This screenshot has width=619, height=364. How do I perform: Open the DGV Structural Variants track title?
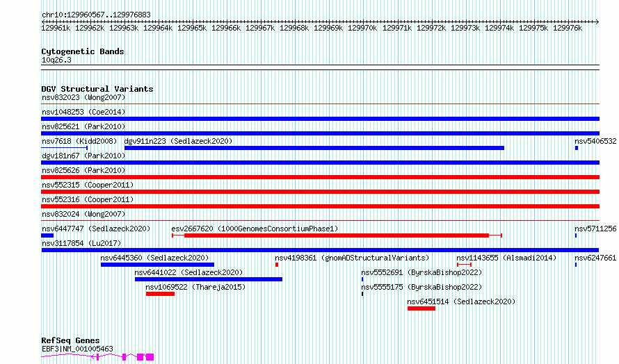click(x=97, y=89)
